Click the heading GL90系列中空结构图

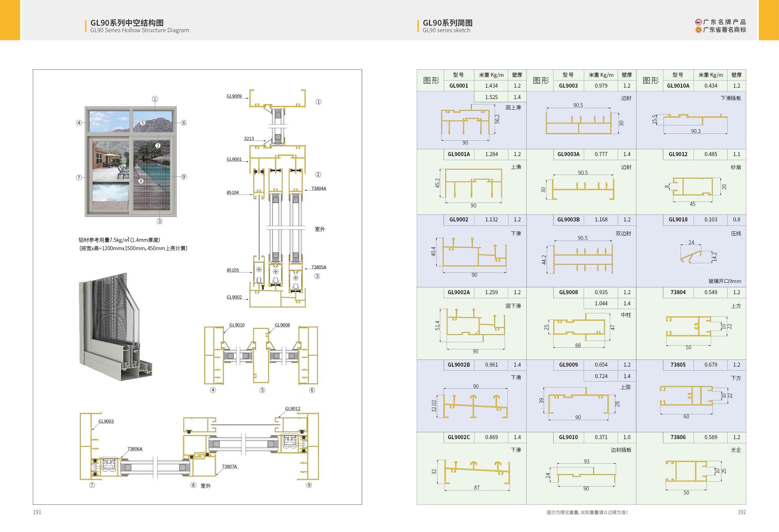[x=127, y=23]
